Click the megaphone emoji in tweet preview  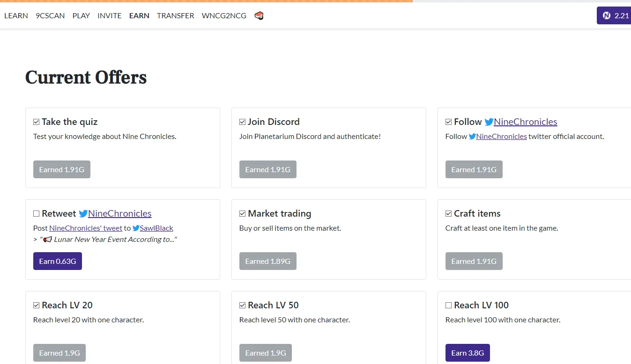[47, 240]
